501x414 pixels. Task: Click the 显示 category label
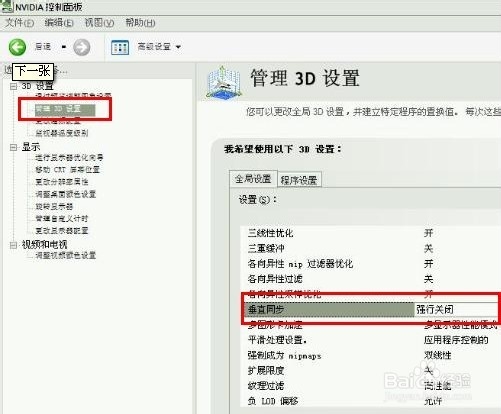point(31,147)
